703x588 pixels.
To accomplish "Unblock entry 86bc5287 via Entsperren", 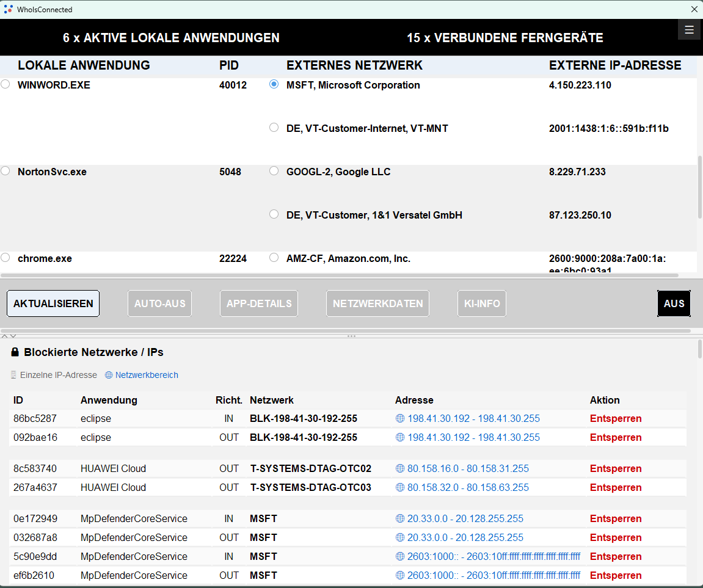I will coord(616,418).
